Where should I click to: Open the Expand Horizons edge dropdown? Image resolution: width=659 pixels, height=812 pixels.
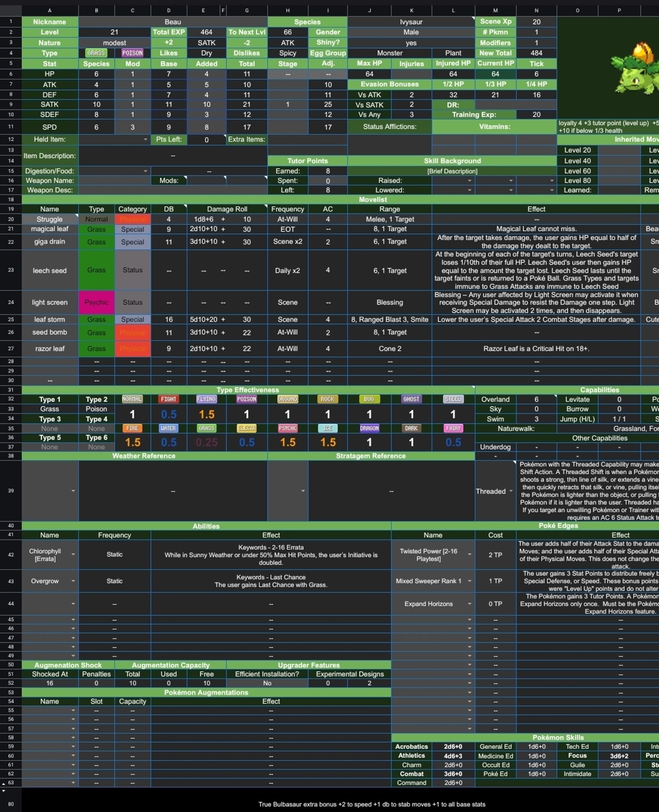pyautogui.click(x=470, y=604)
